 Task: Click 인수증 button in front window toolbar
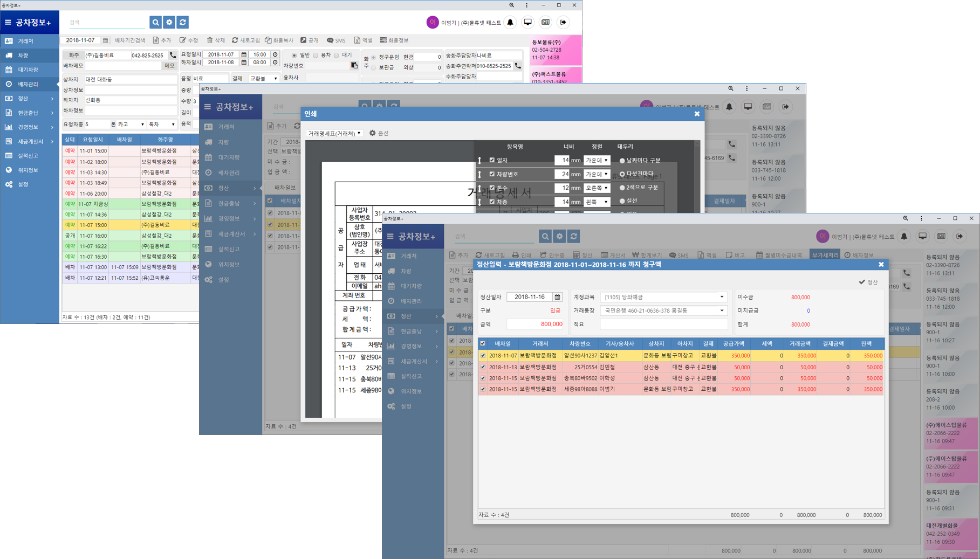pos(552,255)
